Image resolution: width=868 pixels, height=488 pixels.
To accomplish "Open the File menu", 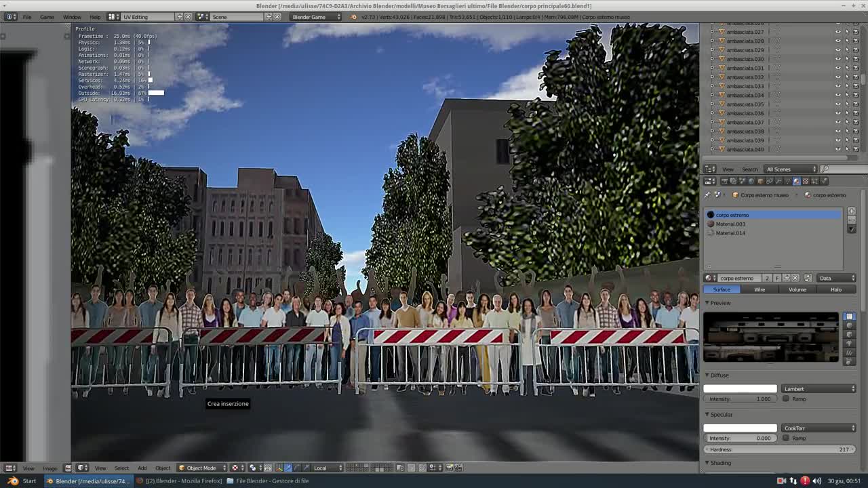I will pos(27,16).
